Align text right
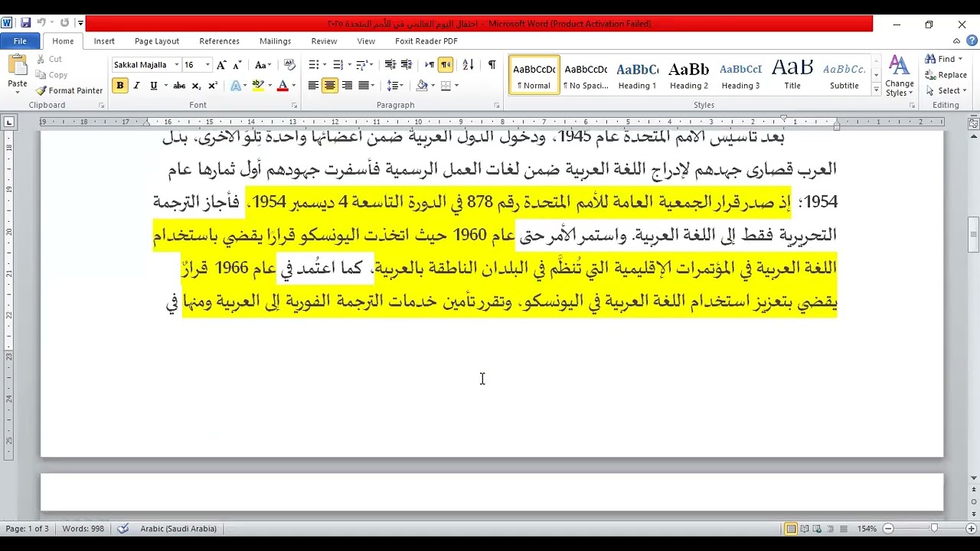This screenshot has height=551, width=980. (347, 86)
